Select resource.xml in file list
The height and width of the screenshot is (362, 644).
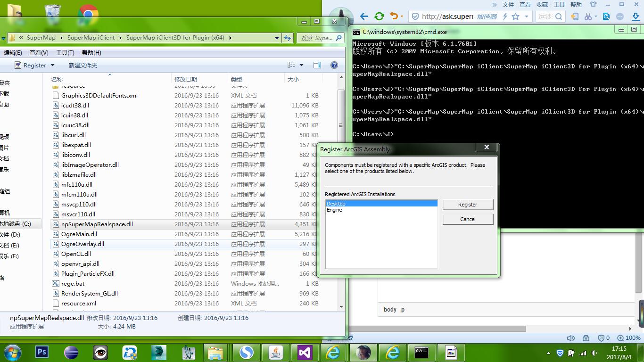click(79, 304)
